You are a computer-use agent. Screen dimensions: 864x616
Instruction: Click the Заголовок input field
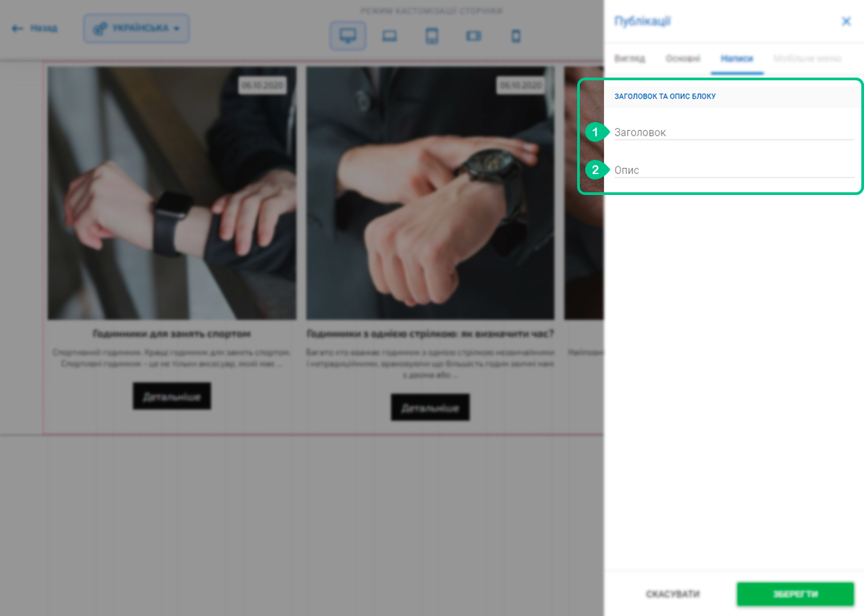tap(734, 132)
